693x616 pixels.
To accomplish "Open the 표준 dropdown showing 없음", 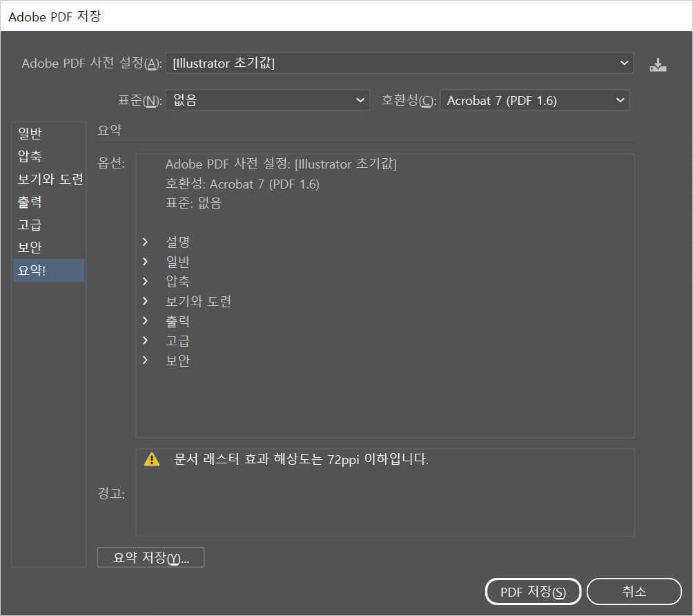I will [x=267, y=100].
